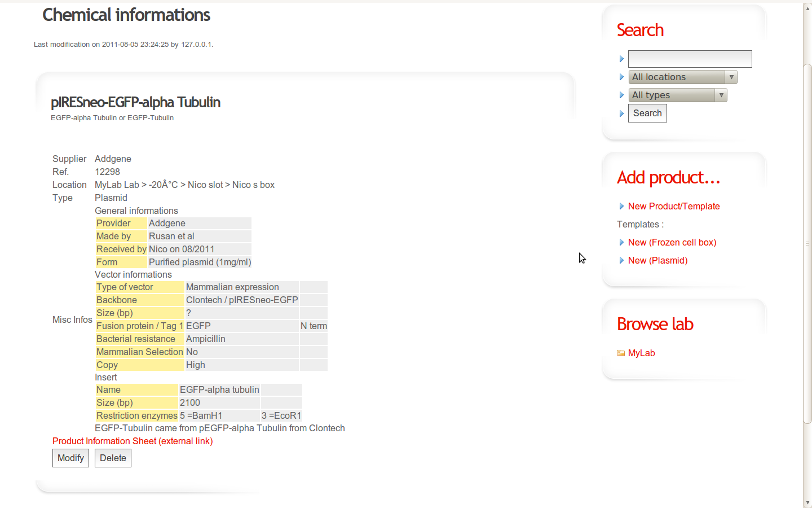Image resolution: width=812 pixels, height=508 pixels.
Task: Click inside the empty search input field
Action: click(x=690, y=59)
